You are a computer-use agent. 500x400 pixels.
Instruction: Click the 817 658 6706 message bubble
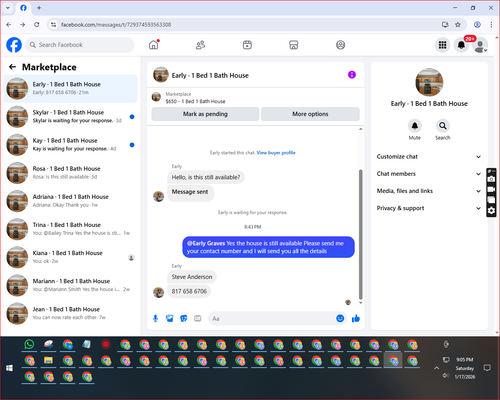point(189,291)
